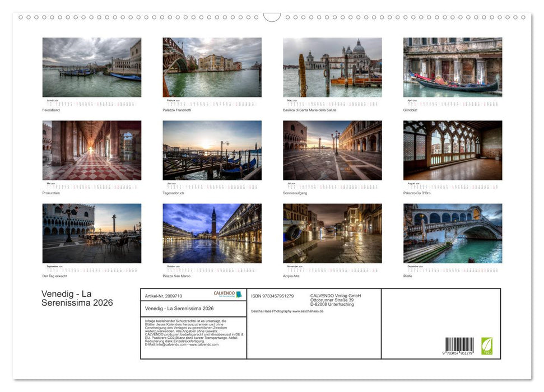This screenshot has width=544, height=392.
Task: Select the Rialto caption label
Action: (407, 276)
